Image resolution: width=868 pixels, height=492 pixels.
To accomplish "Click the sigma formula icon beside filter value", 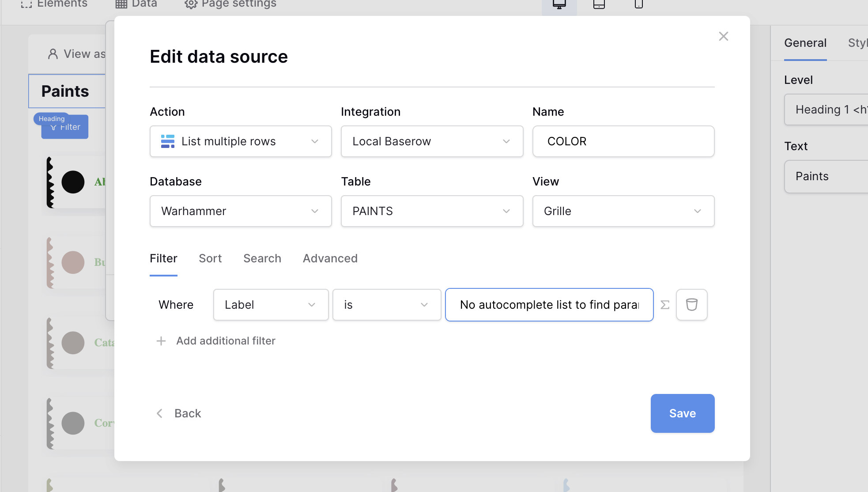I will tap(665, 305).
